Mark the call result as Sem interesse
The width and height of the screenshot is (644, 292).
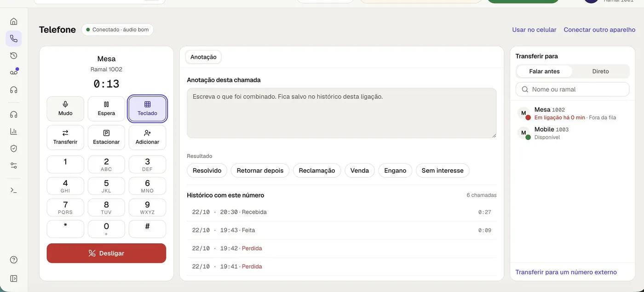click(443, 171)
